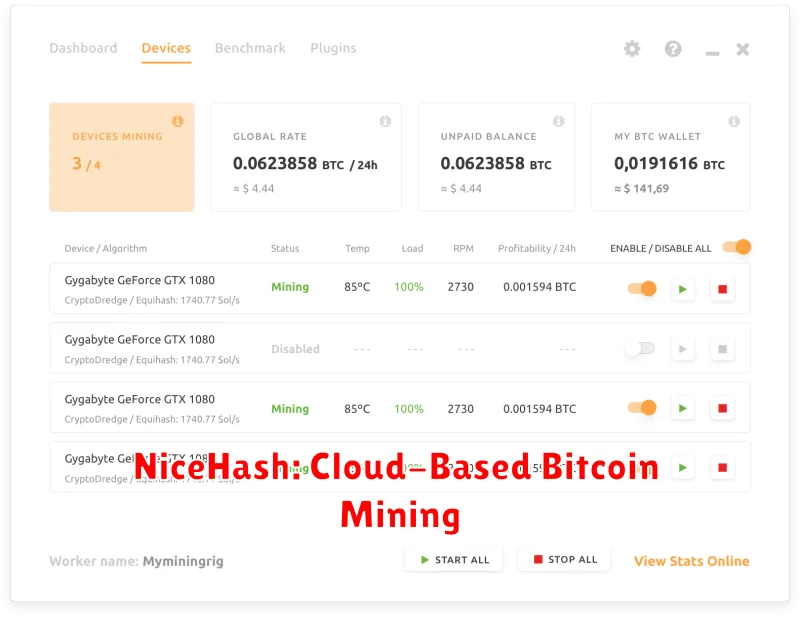Image resolution: width=800 pixels, height=617 pixels.
Task: Click the info icon on My BTC Wallet card
Action: [x=734, y=121]
